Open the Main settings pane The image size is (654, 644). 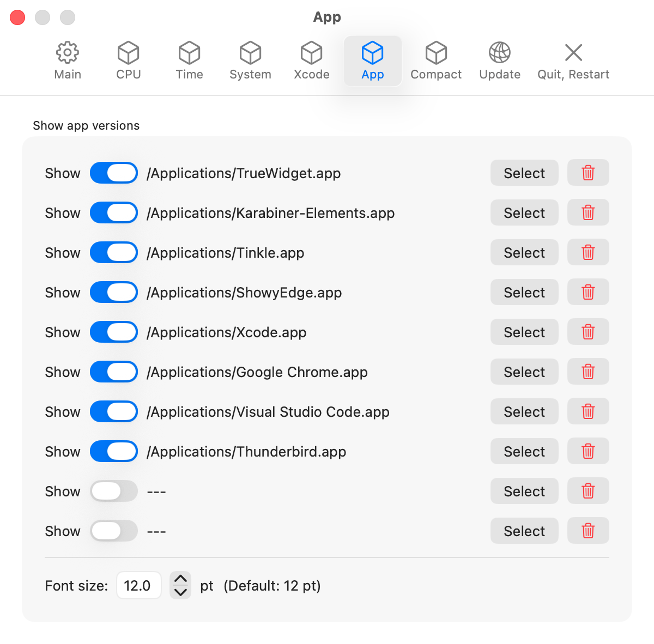pos(67,60)
